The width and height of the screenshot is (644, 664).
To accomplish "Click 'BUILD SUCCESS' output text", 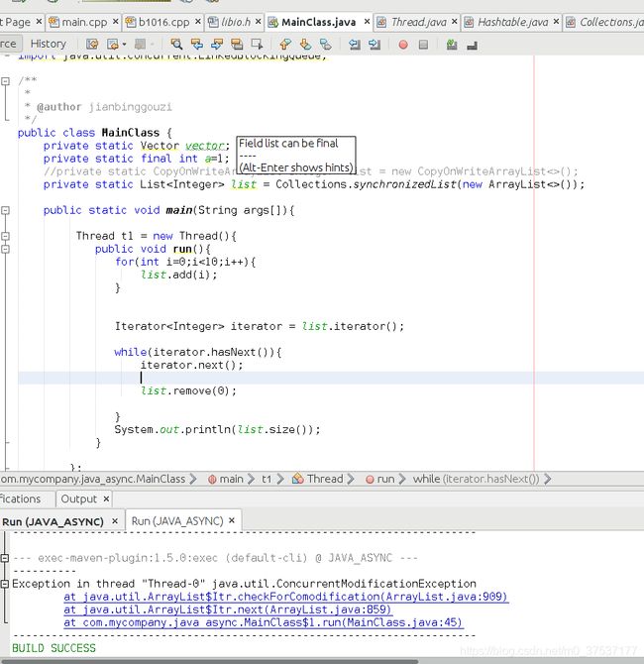I will click(x=54, y=648).
